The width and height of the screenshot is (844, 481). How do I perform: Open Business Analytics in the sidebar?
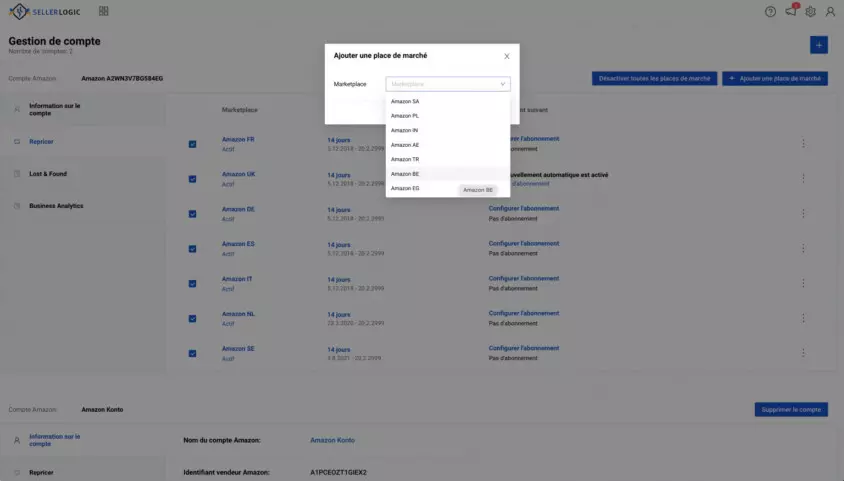(x=56, y=206)
